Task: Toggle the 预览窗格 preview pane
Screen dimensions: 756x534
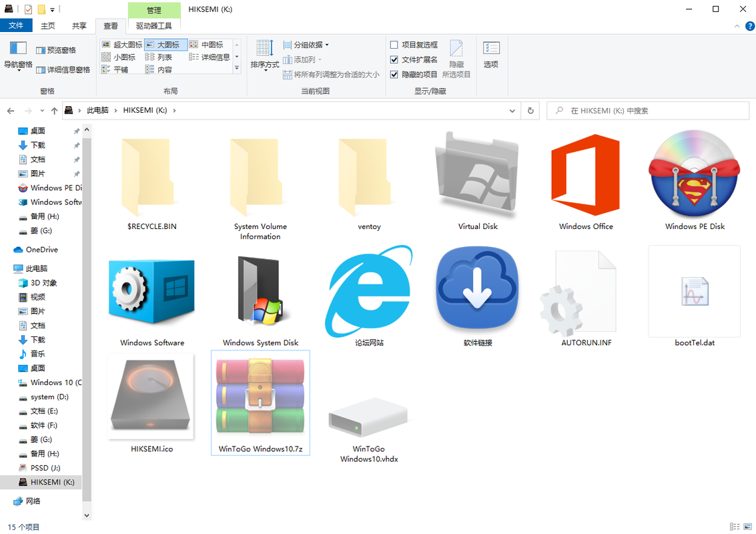Action: 56,50
